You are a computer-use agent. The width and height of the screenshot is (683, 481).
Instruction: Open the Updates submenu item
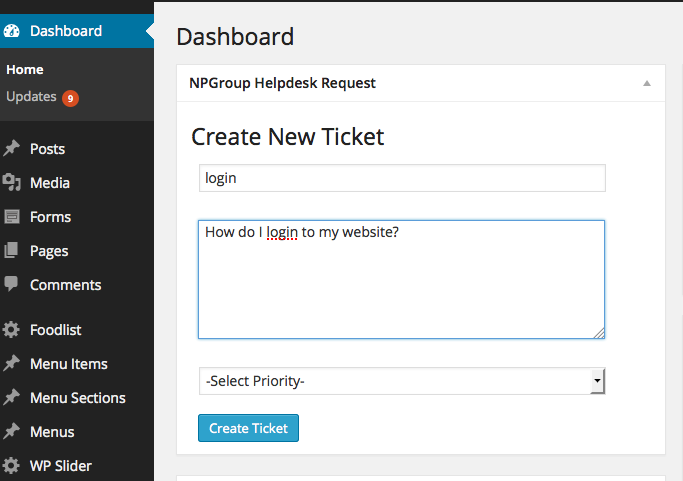(31, 97)
